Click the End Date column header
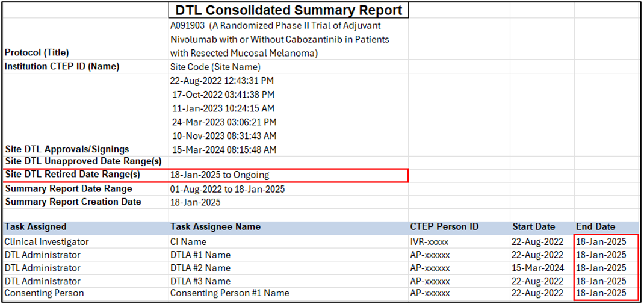644x304 pixels. (x=595, y=227)
